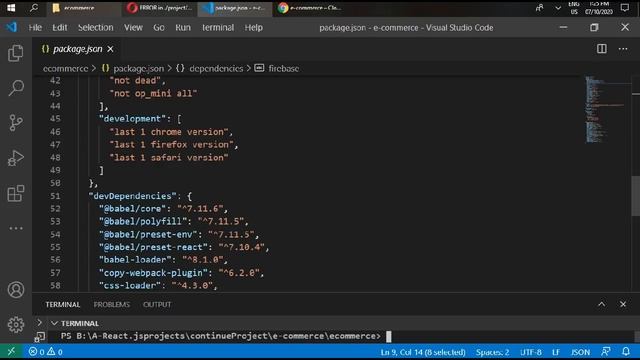Open remote window indicator in status bar
This screenshot has width=640, height=360.
[x=11, y=351]
